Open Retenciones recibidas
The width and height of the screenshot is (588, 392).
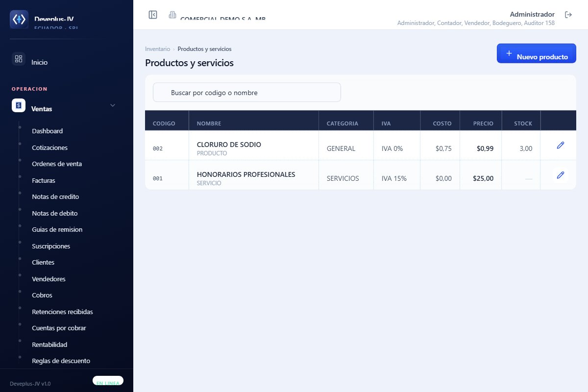(x=62, y=312)
